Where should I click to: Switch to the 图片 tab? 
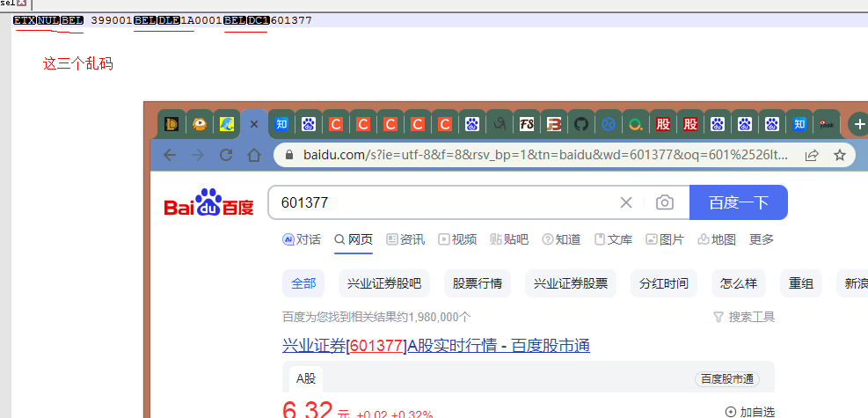tap(665, 239)
